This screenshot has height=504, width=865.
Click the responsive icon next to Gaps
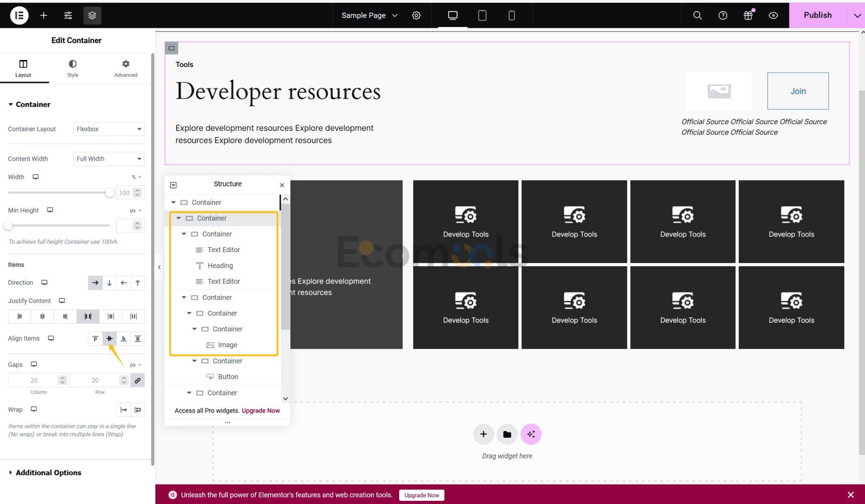[x=34, y=364]
